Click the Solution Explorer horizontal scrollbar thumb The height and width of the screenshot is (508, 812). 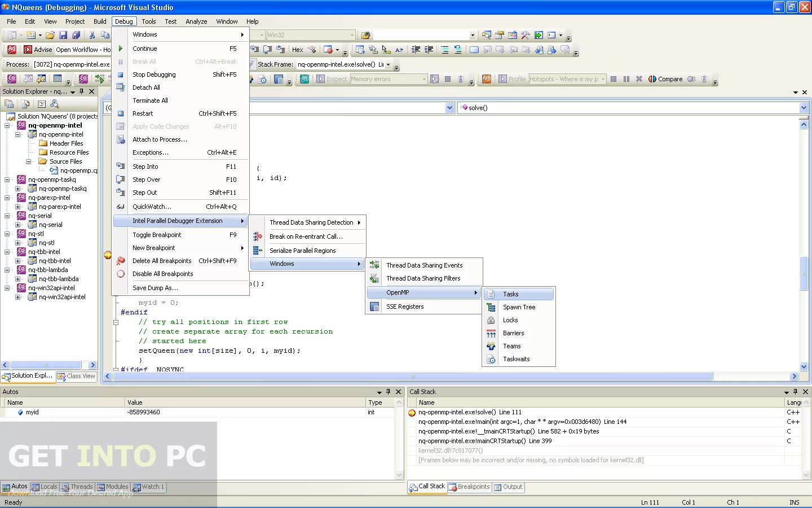tap(46, 365)
